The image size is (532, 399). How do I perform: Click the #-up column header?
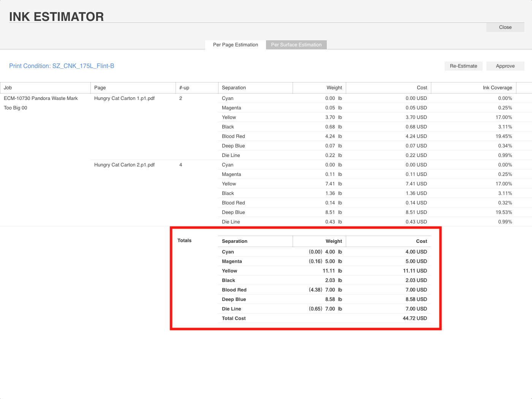(184, 88)
